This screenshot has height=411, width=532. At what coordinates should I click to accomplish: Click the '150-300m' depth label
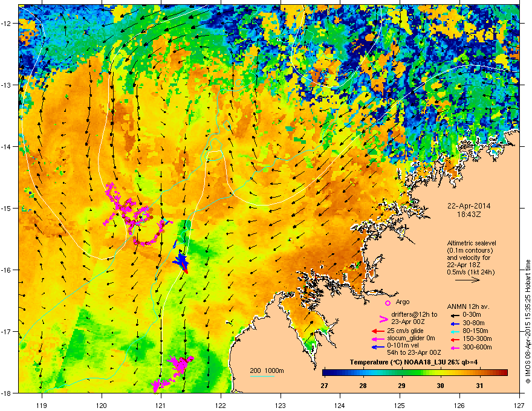(x=477, y=338)
